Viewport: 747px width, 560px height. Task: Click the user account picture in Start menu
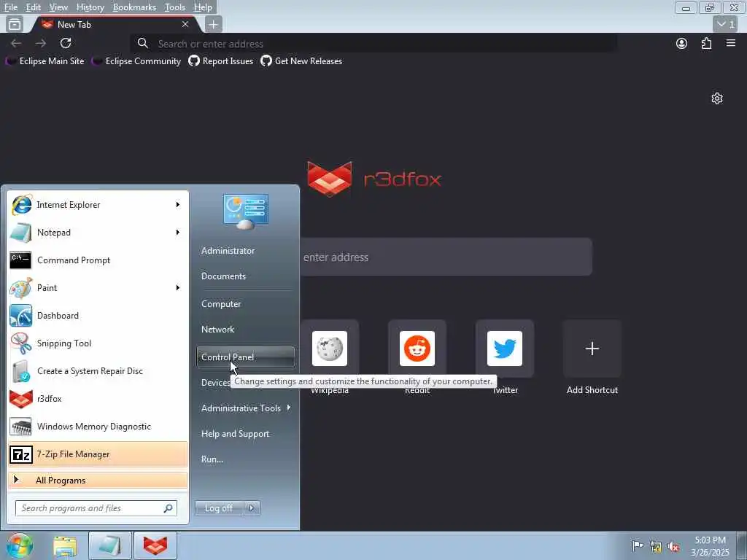pos(246,211)
